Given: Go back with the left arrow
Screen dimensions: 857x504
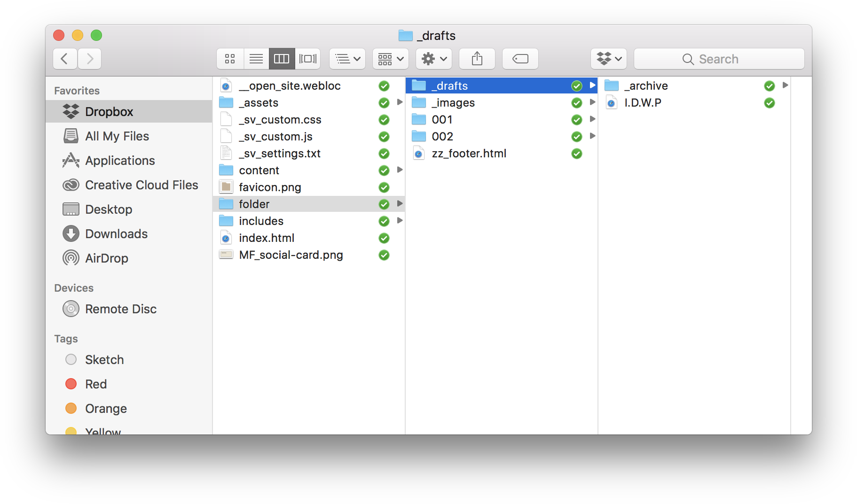Looking at the screenshot, I should click(65, 59).
